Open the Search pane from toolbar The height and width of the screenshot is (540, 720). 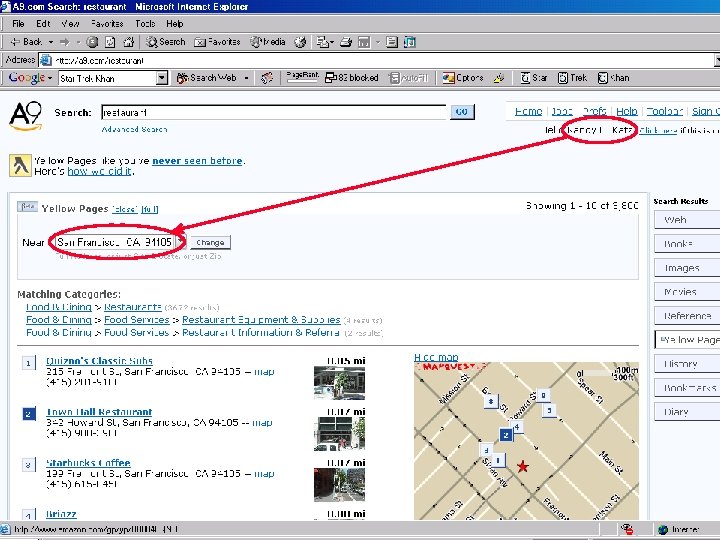165,42
